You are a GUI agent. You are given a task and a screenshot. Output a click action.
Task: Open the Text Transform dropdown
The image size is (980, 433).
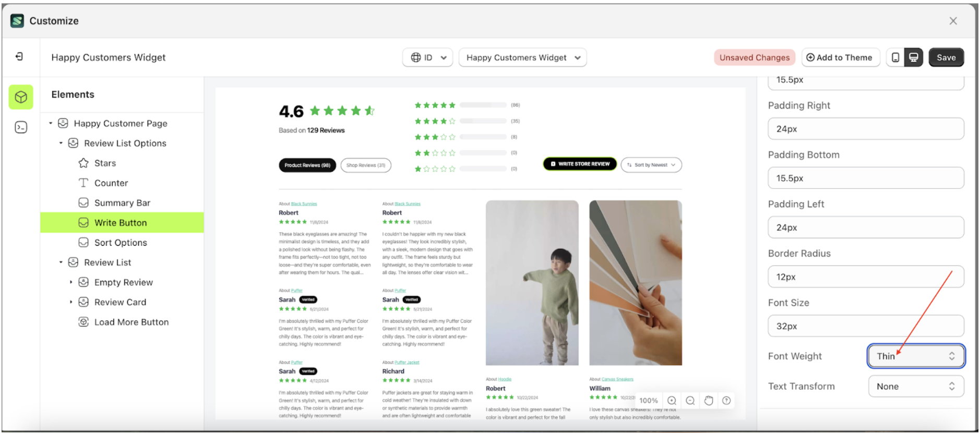tap(916, 387)
